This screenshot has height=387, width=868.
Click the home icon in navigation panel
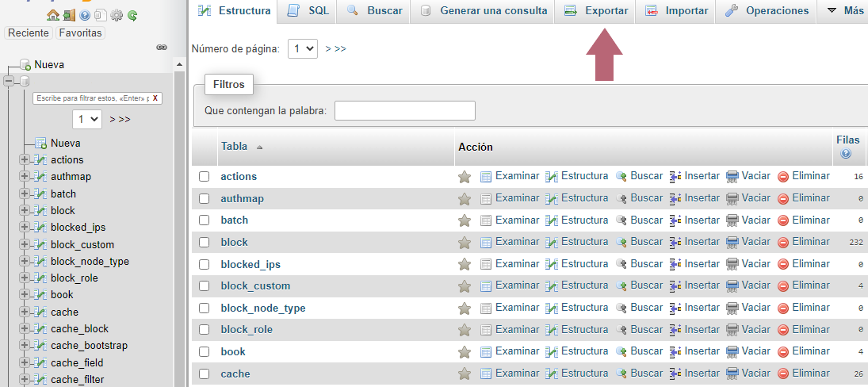click(53, 15)
